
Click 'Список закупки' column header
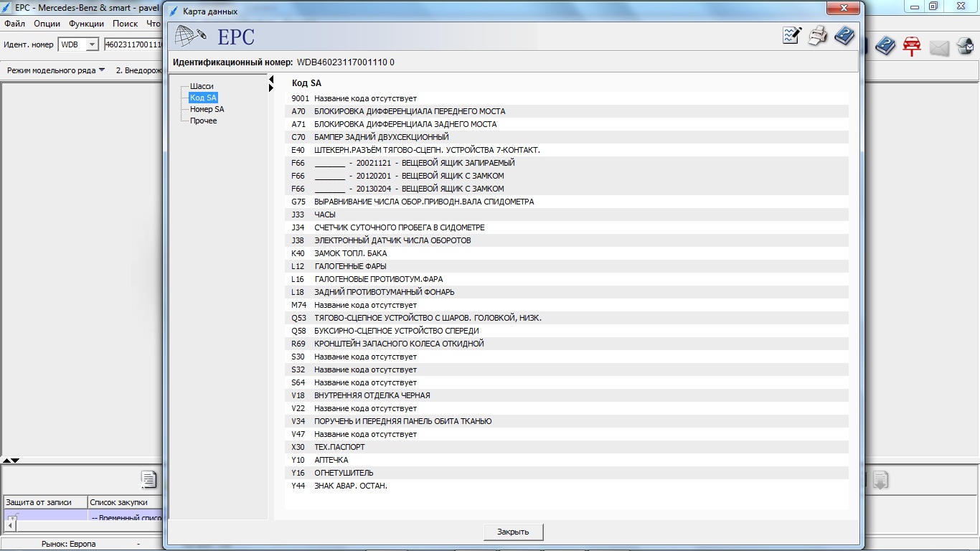(x=124, y=502)
